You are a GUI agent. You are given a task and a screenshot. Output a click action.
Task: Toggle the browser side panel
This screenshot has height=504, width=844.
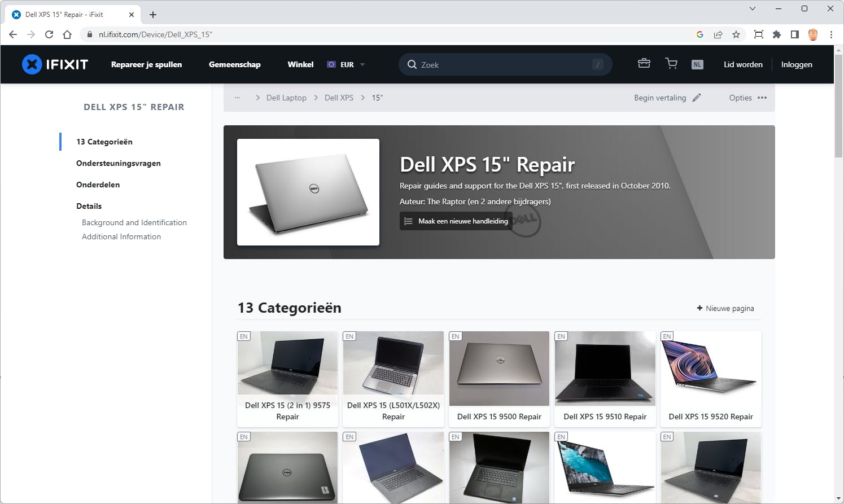(x=795, y=34)
